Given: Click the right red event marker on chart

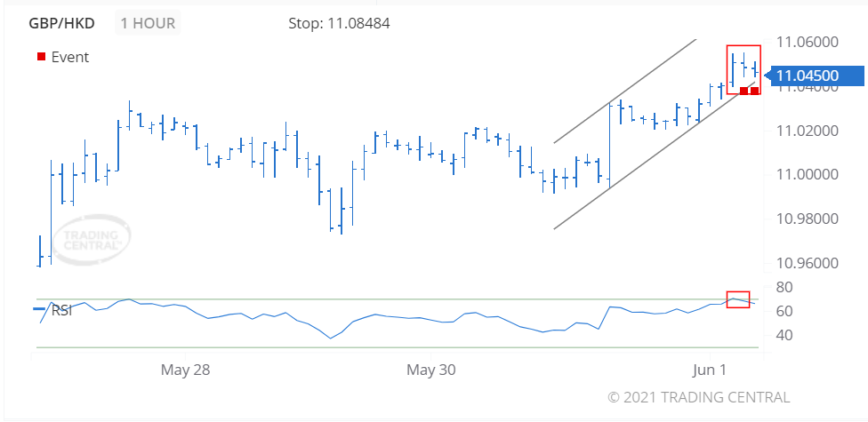Looking at the screenshot, I should (x=754, y=90).
